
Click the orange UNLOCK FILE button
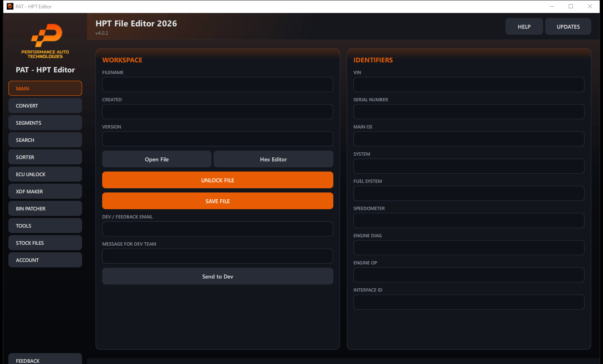(x=218, y=180)
